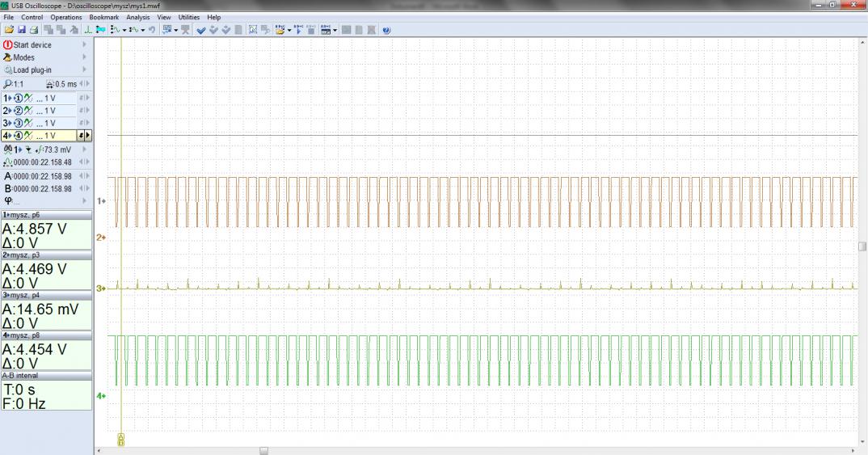
Task: Toggle channel 2 enable circle
Action: tap(18, 111)
